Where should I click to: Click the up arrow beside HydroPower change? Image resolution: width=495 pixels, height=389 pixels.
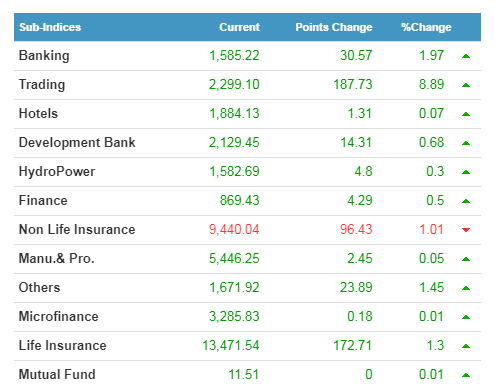[466, 172]
